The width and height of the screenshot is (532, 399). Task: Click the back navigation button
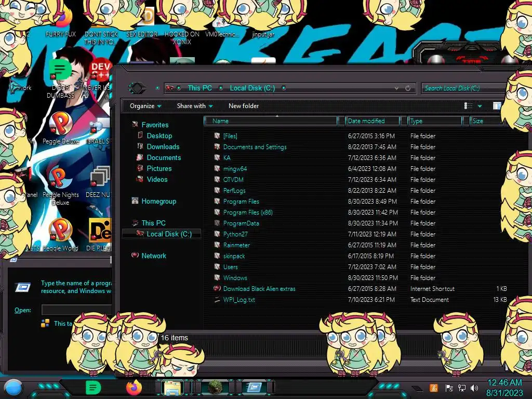tap(137, 88)
